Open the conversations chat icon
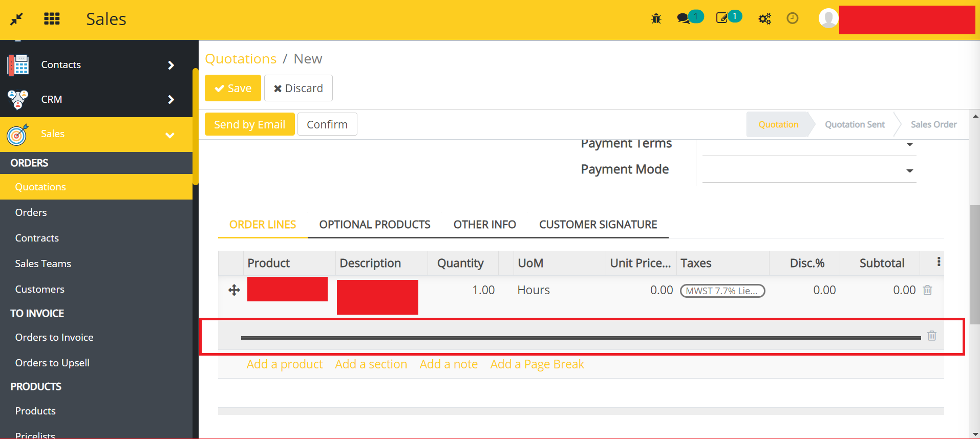The height and width of the screenshot is (439, 980). [x=684, y=19]
